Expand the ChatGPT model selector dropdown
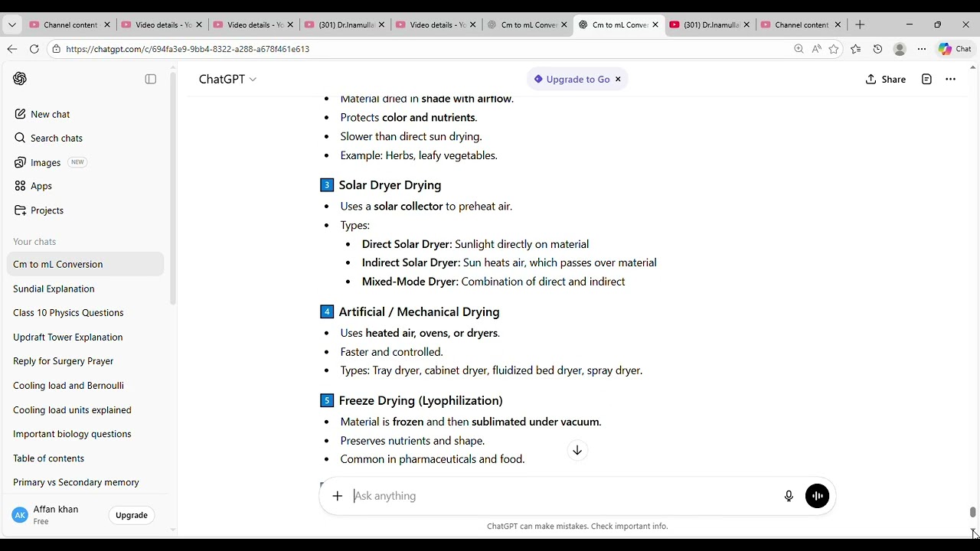 227,79
